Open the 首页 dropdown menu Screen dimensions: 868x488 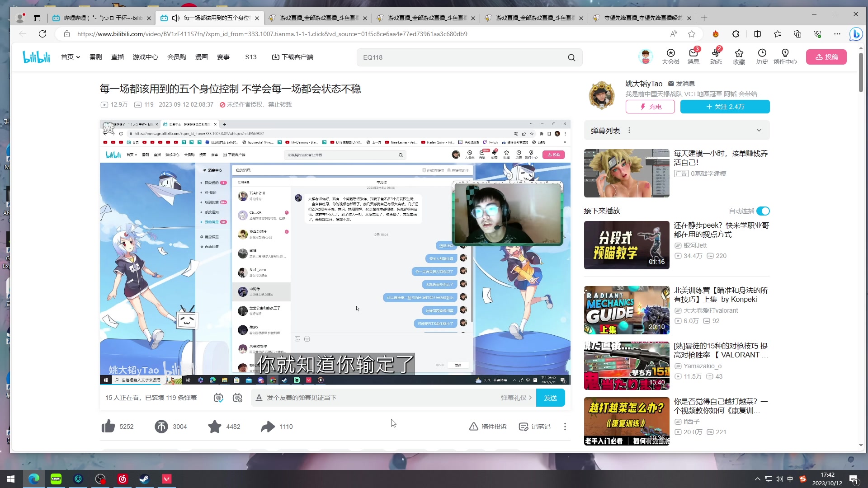(71, 57)
